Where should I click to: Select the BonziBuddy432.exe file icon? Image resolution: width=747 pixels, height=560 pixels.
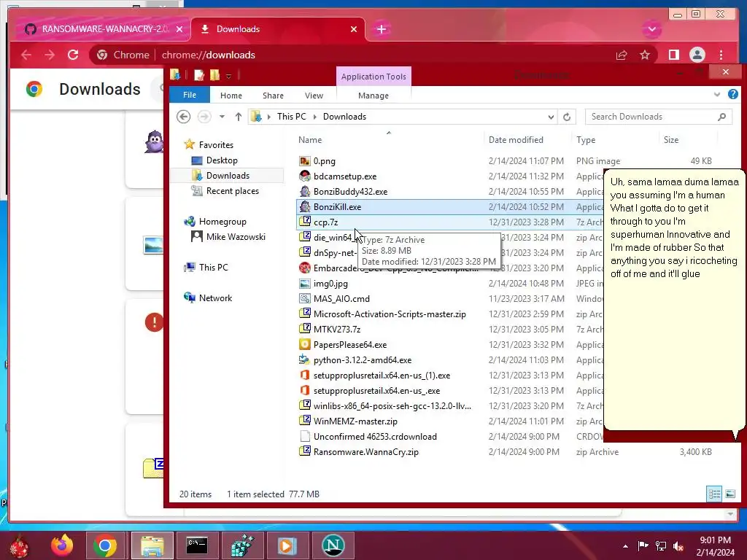point(305,192)
